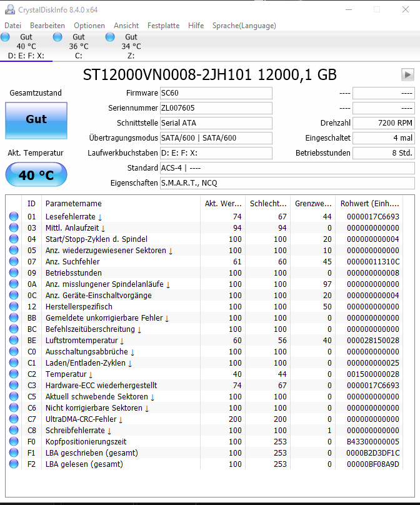420x505 pixels.
Task: Click the Schlecht... column header
Action: pos(268,204)
